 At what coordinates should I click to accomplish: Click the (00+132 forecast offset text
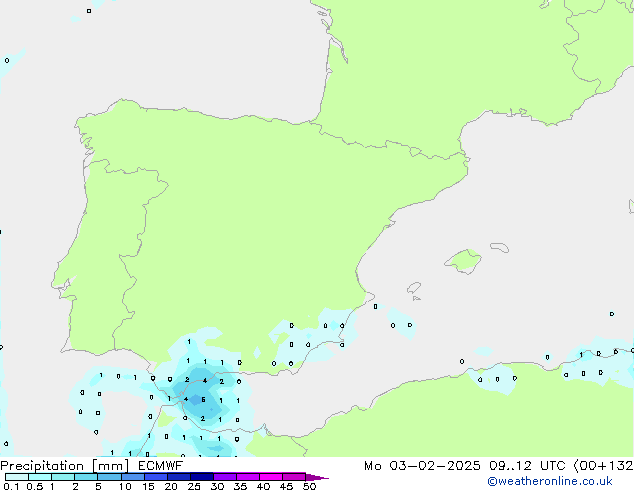601,466
